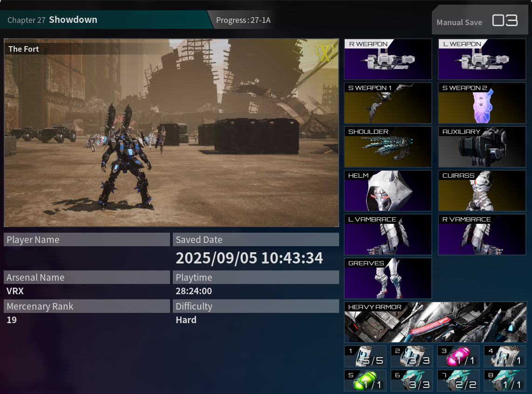
Task: Open the HEAVY ARMOR panel
Action: coord(435,322)
